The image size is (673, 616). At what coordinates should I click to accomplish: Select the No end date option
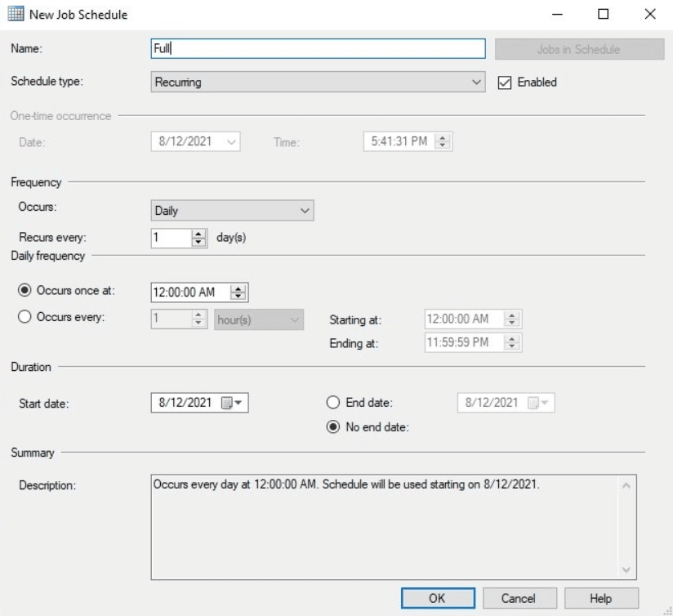point(332,427)
